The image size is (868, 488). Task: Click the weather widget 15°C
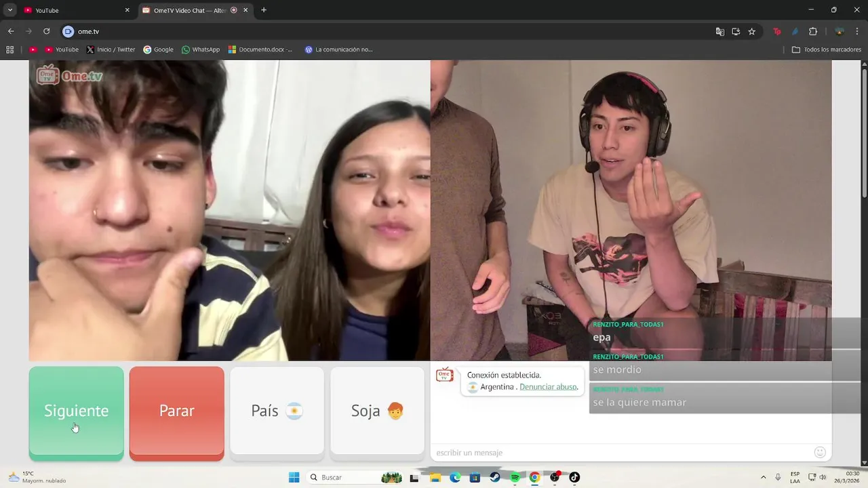(x=37, y=477)
